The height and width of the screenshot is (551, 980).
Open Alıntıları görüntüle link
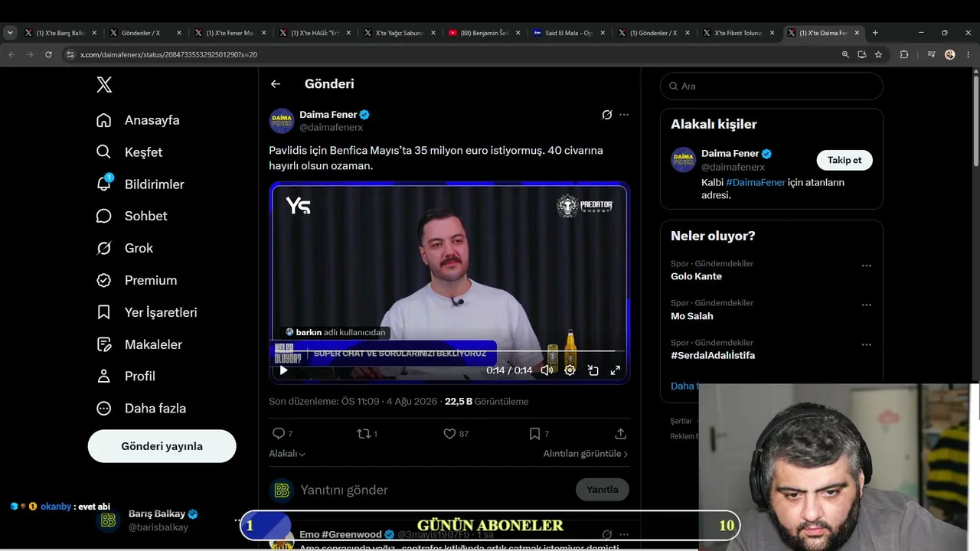pyautogui.click(x=586, y=454)
